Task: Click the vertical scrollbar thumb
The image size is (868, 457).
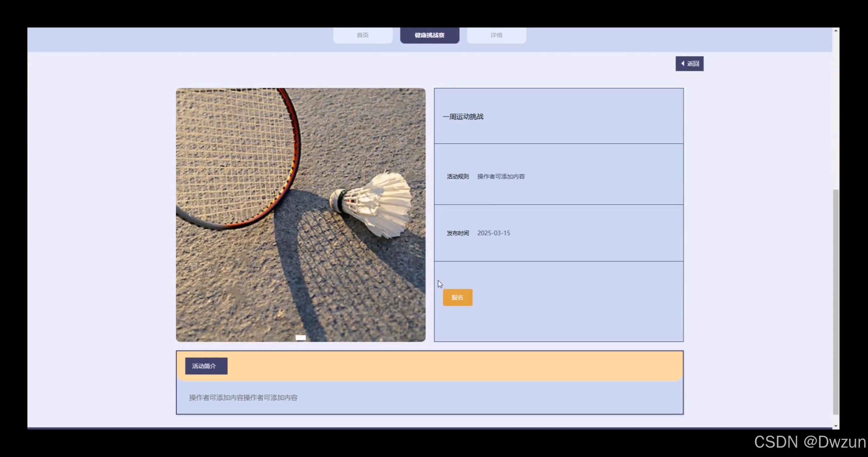Action: coord(836,302)
